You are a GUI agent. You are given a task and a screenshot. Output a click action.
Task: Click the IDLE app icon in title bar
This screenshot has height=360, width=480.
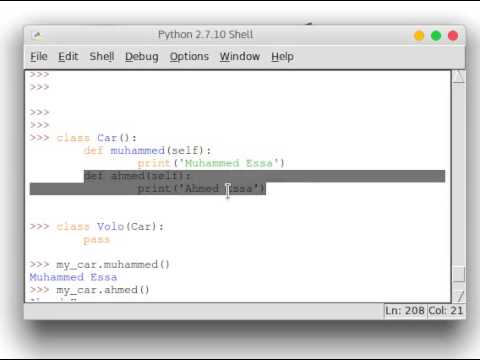[x=37, y=35]
